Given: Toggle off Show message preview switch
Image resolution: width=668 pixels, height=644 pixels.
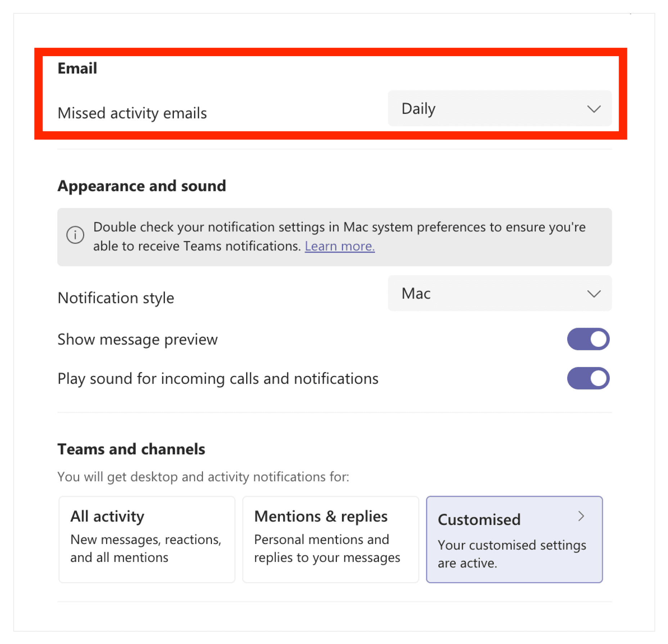Looking at the screenshot, I should coord(588,339).
